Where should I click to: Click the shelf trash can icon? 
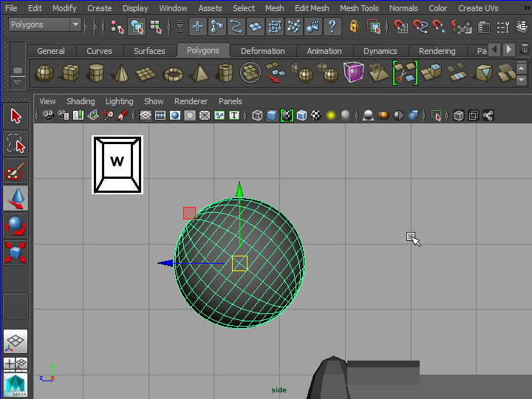point(525,49)
